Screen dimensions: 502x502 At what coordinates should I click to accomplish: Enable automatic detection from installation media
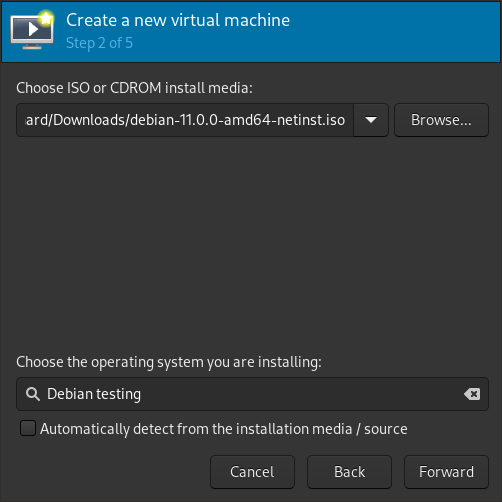tap(28, 428)
